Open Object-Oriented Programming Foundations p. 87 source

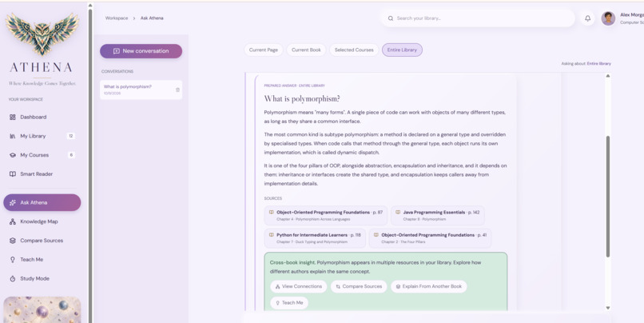(326, 215)
